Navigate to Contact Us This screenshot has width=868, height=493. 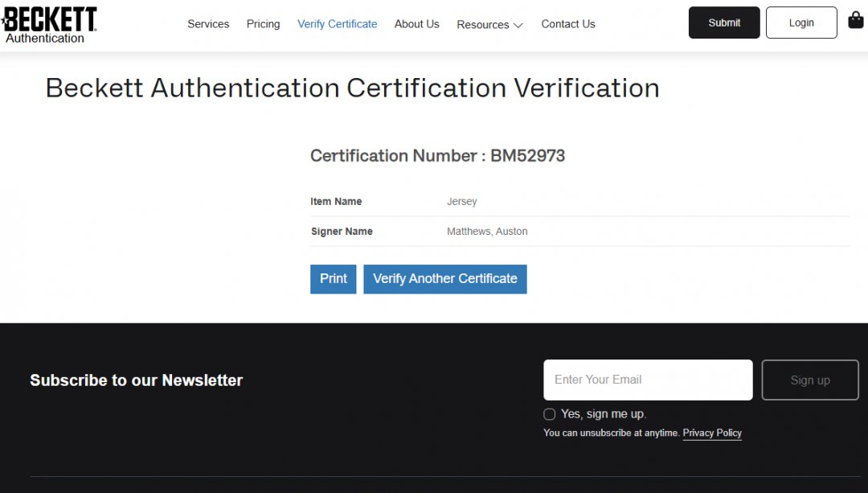[567, 24]
